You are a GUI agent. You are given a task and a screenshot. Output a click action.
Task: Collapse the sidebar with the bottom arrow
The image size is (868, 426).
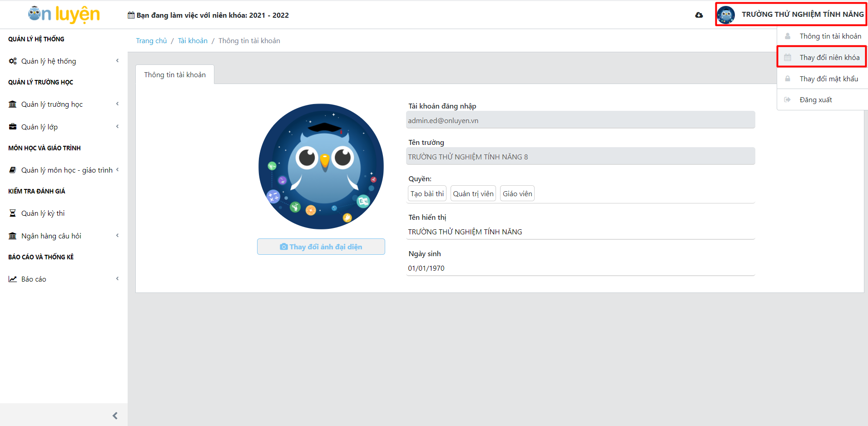pos(115,416)
